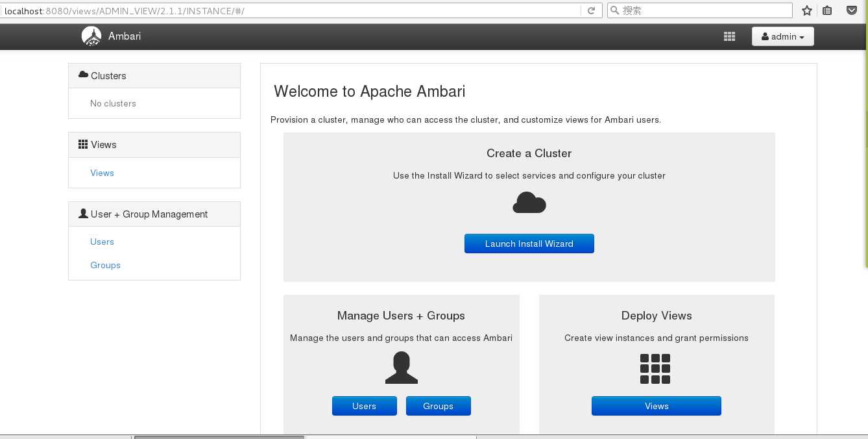Click the search magnifier icon

(x=614, y=10)
